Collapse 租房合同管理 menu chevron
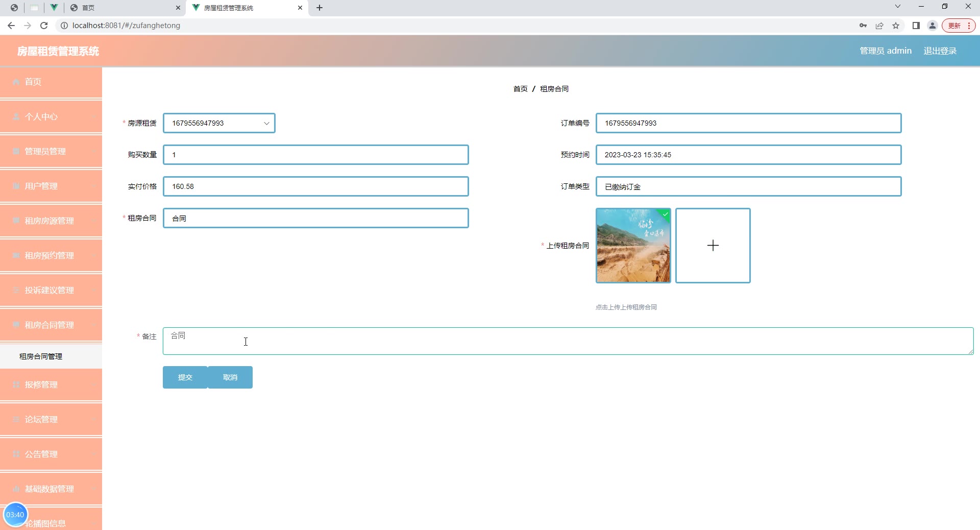The height and width of the screenshot is (530, 980). [x=94, y=325]
